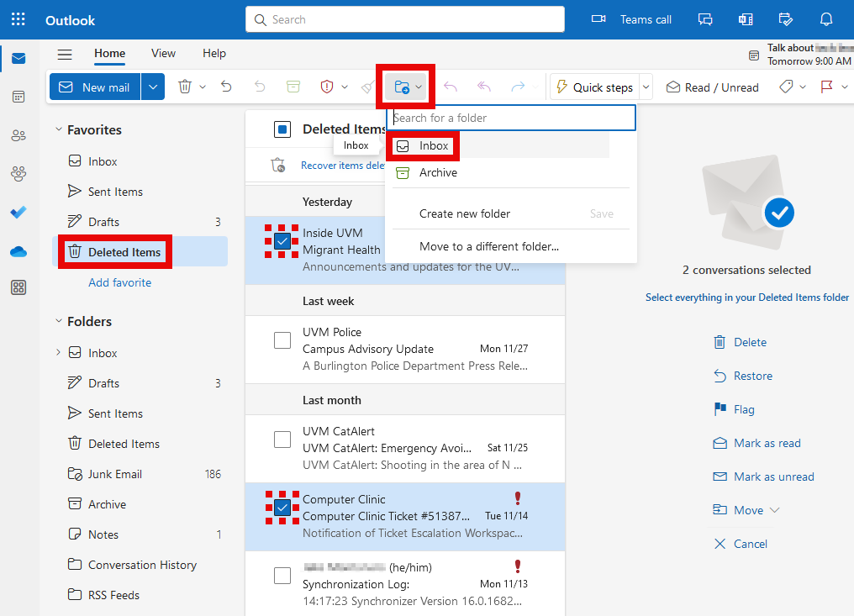Switch to the View tab
This screenshot has width=854, height=616.
coord(163,54)
